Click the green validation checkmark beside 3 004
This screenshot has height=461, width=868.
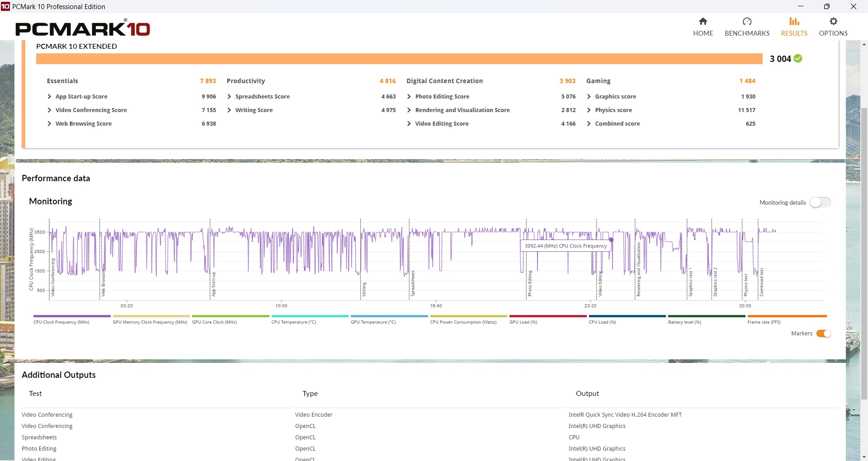pos(798,59)
